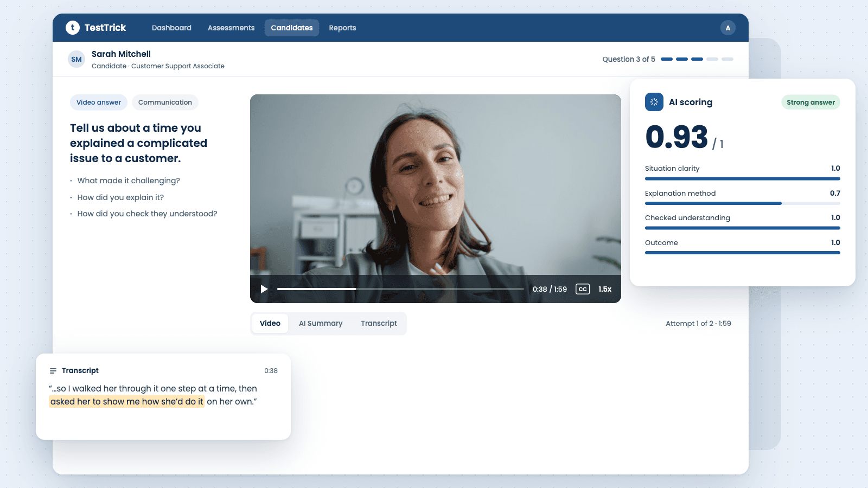Viewport: 868px width, 488px height.
Task: Click the Checked understanding score row
Action: (743, 222)
